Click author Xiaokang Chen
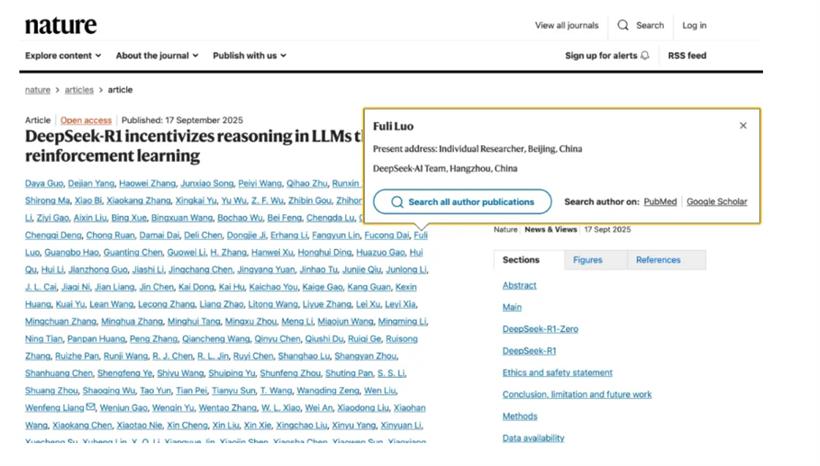This screenshot has height=466, width=820. [x=82, y=425]
